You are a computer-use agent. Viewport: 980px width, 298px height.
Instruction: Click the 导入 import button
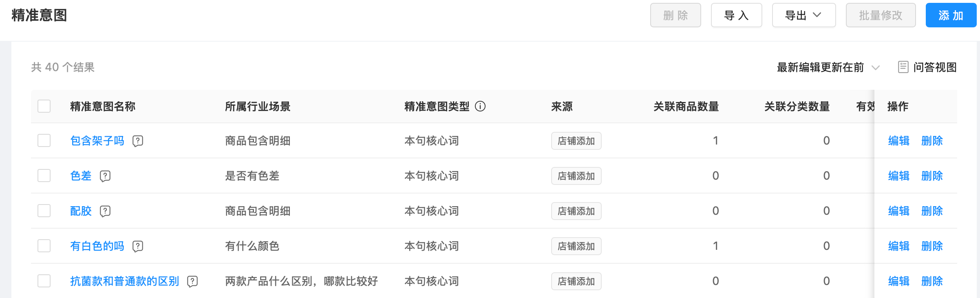click(x=736, y=15)
